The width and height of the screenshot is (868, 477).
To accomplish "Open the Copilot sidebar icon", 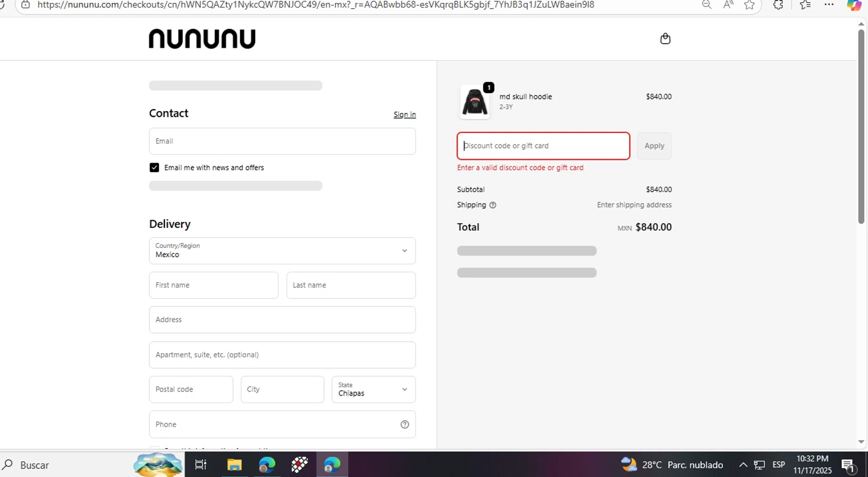I will [x=854, y=5].
